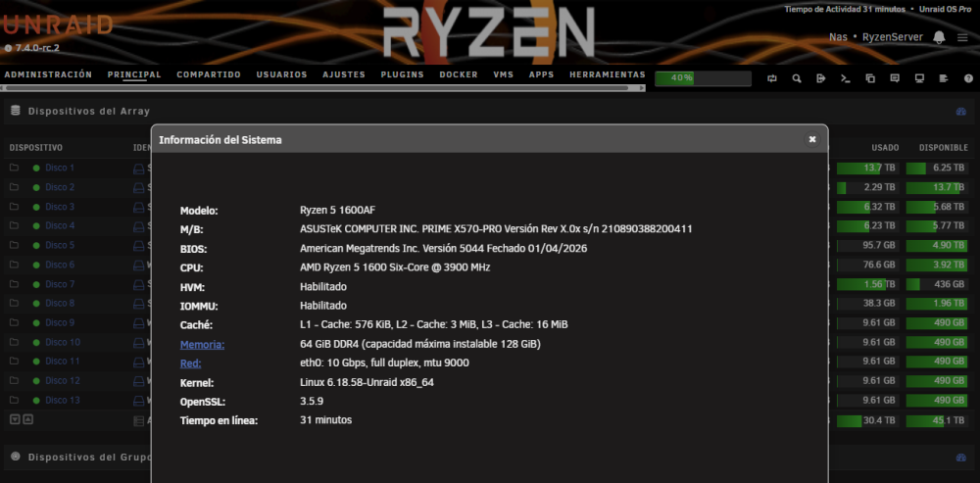This screenshot has height=483, width=980.
Task: Click the logout icon in the toolbar
Action: tap(820, 78)
